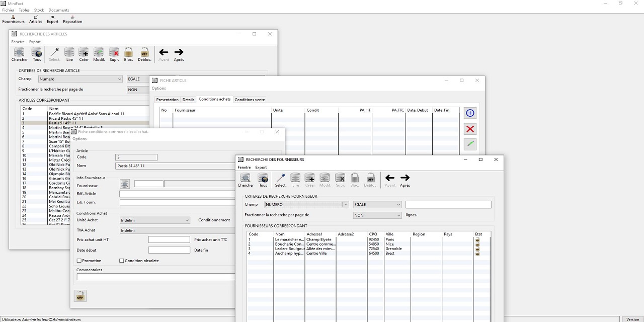Select supplier row Leclerc Boulgour
Viewport: 644px width, 322px height.
[289, 249]
